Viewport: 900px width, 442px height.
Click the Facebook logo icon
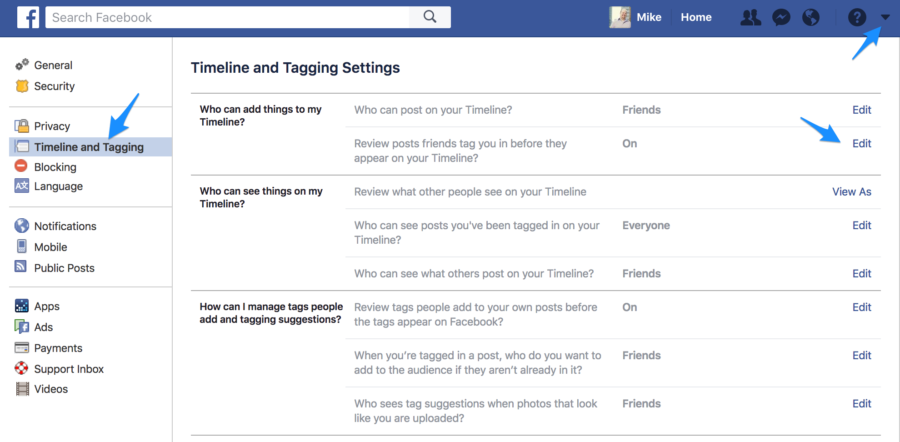[24, 17]
